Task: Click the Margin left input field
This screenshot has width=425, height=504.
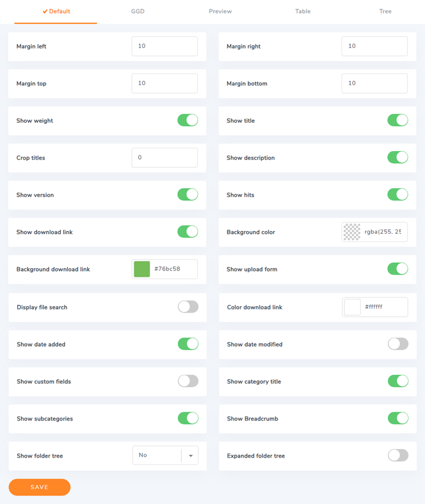Action: (164, 46)
